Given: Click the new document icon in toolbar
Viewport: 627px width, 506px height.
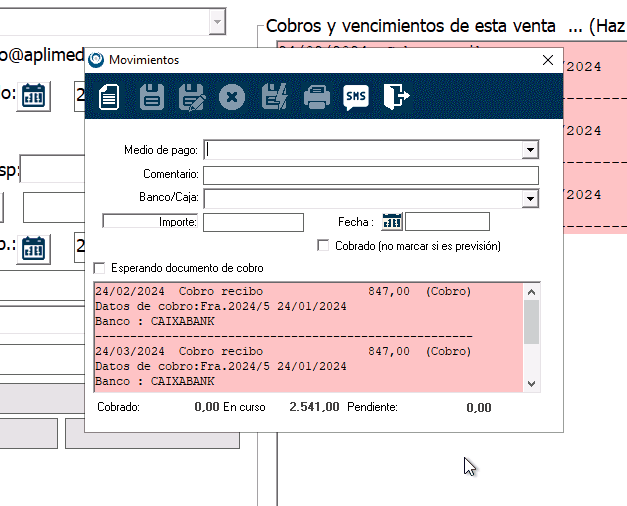Looking at the screenshot, I should (110, 97).
